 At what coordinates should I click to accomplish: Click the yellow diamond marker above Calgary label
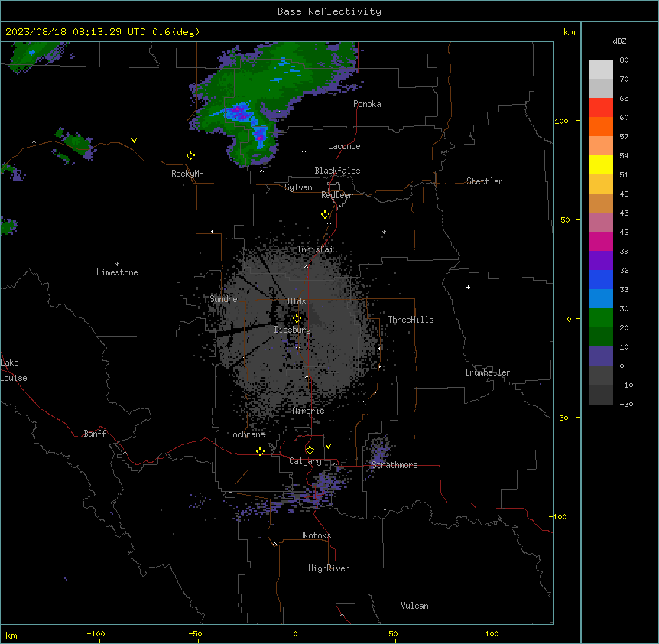point(310,450)
